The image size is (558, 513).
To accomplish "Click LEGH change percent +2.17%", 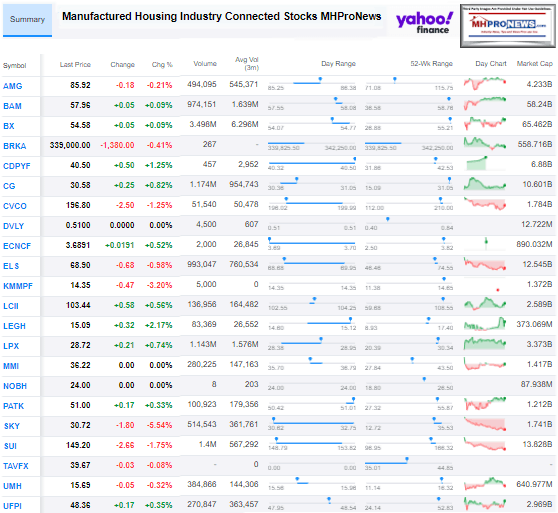I will 159,325.
